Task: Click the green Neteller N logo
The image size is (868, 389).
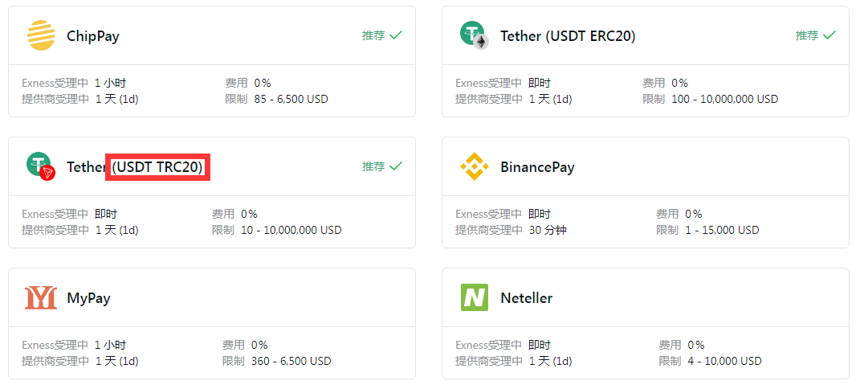Action: 475,297
